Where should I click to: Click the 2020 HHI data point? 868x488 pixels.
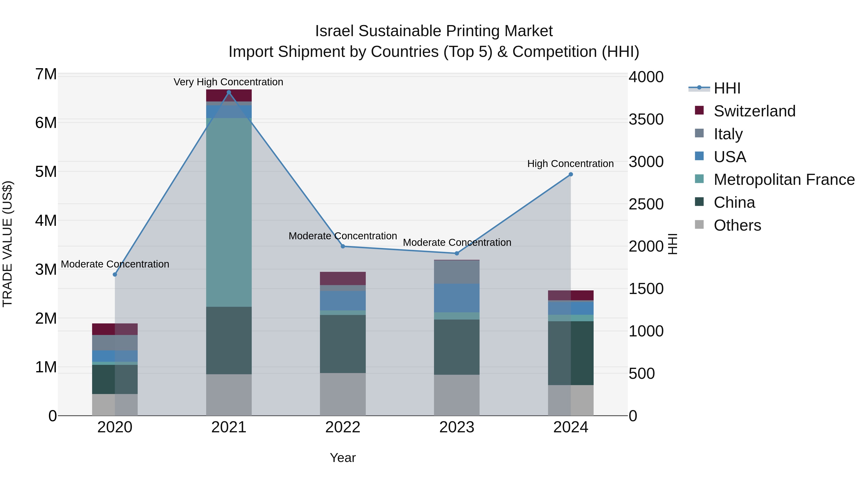click(115, 274)
